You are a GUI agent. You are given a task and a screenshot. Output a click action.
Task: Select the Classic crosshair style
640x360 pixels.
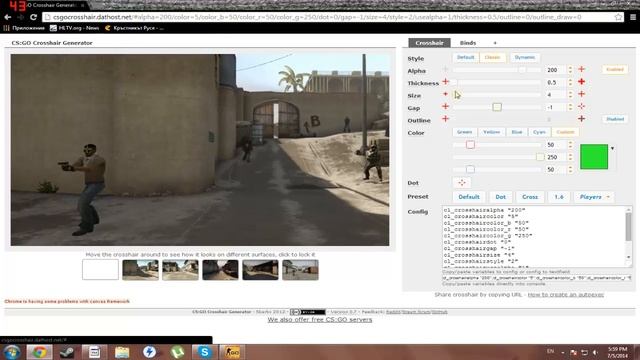click(492, 58)
